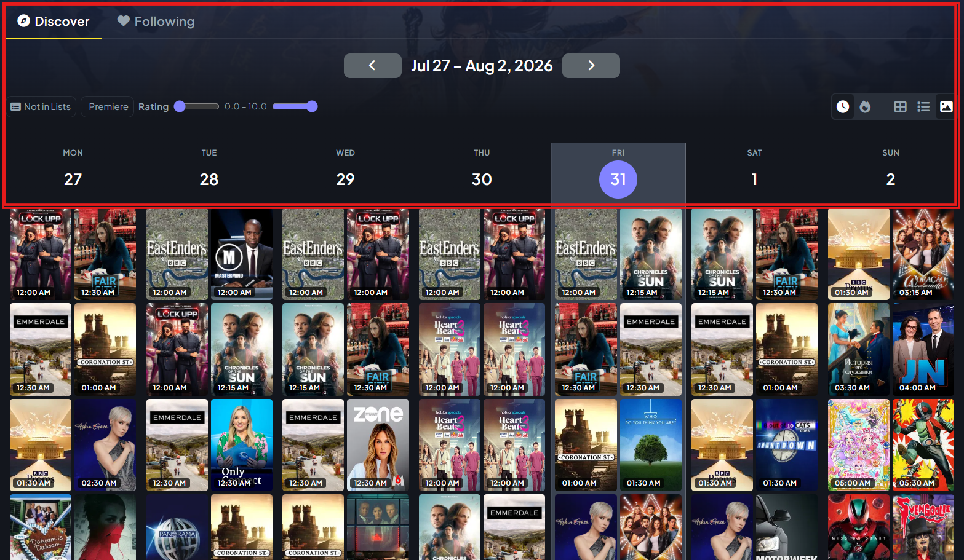Open Friday's Coronation St. poster at 01:00 AM
964x560 pixels.
point(586,445)
